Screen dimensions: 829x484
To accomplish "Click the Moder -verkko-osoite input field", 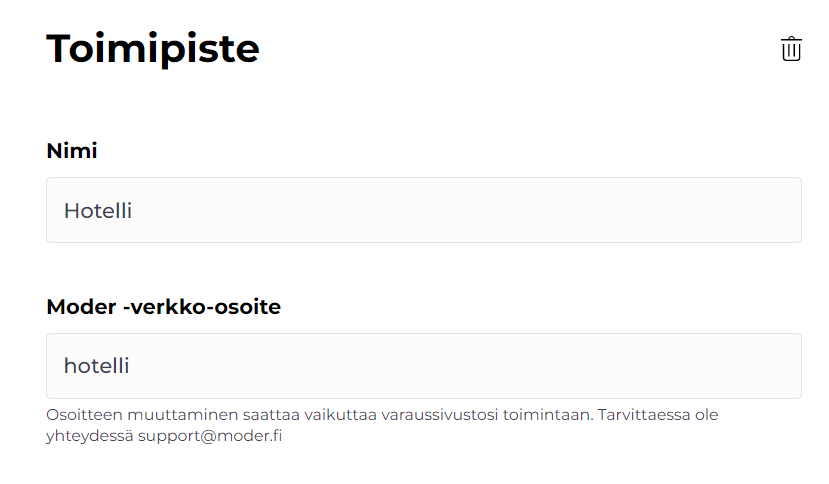I will click(x=423, y=366).
